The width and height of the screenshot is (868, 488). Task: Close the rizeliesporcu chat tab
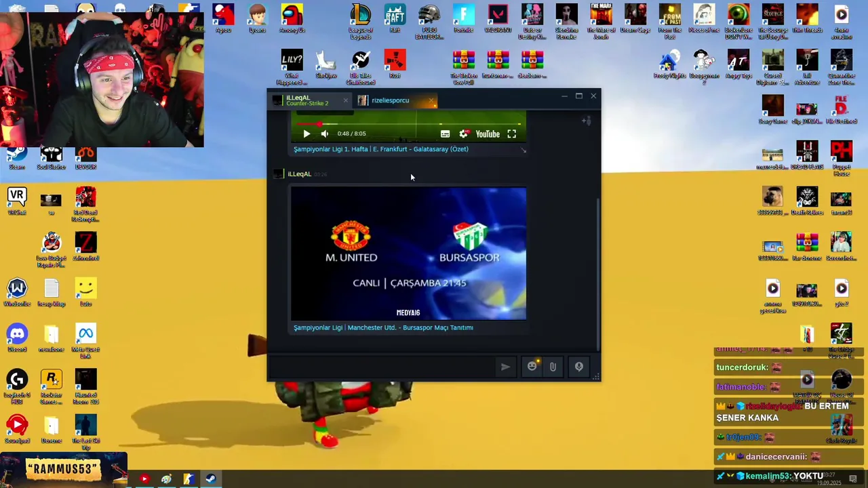pyautogui.click(x=431, y=100)
